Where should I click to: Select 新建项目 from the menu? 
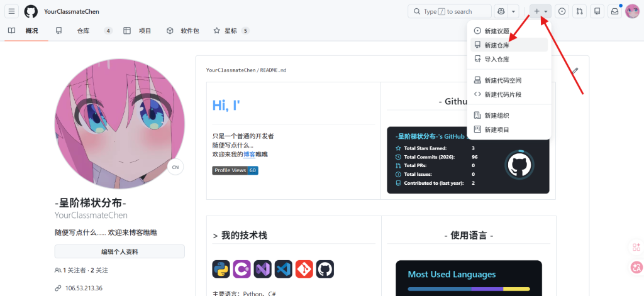point(509,129)
